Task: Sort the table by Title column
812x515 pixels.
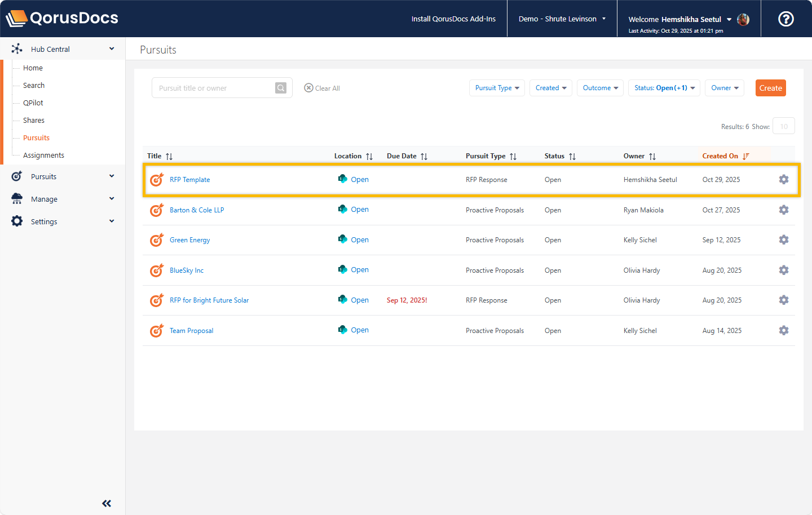Action: click(x=169, y=157)
